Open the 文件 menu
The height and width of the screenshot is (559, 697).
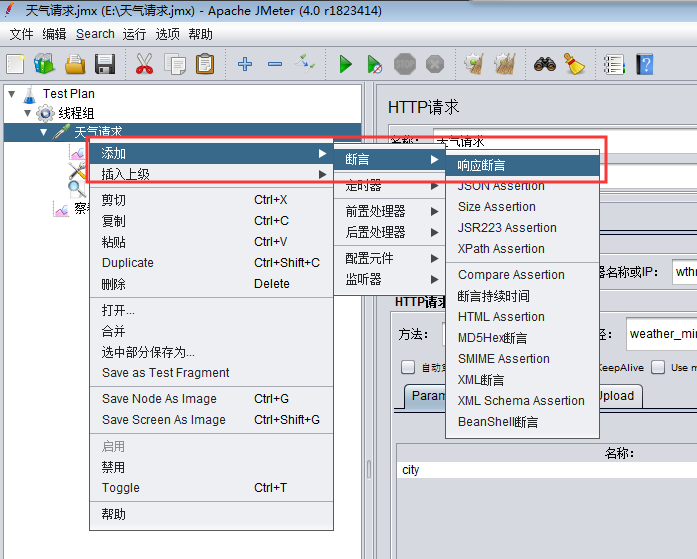pyautogui.click(x=21, y=34)
